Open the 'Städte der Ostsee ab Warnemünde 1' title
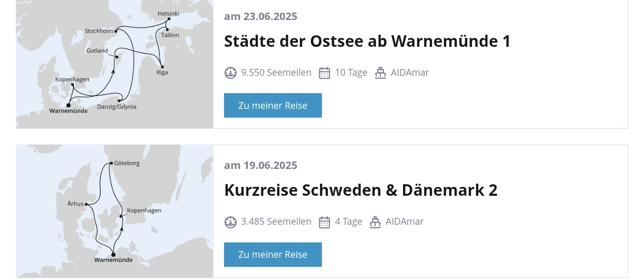644x280 pixels. [x=367, y=41]
